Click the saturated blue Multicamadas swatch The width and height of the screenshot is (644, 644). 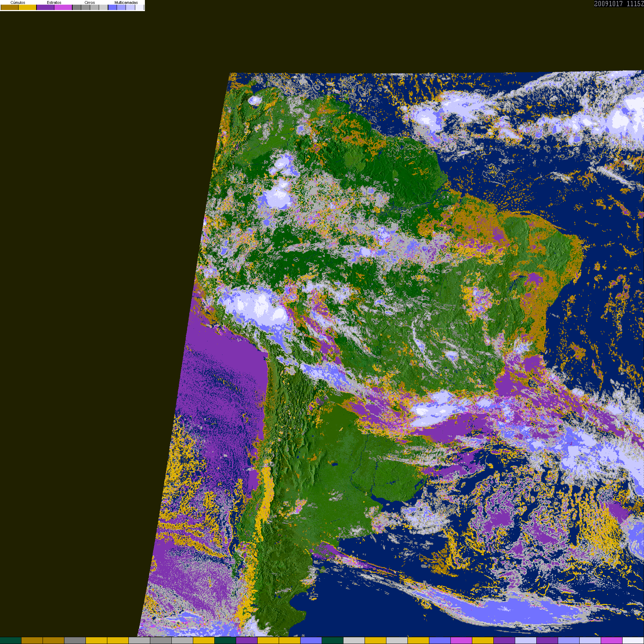tap(113, 7)
